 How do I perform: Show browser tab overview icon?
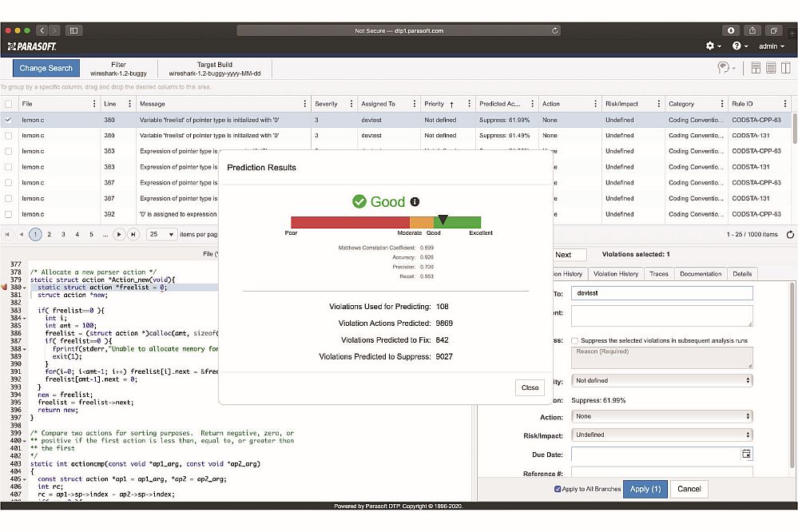[773, 30]
